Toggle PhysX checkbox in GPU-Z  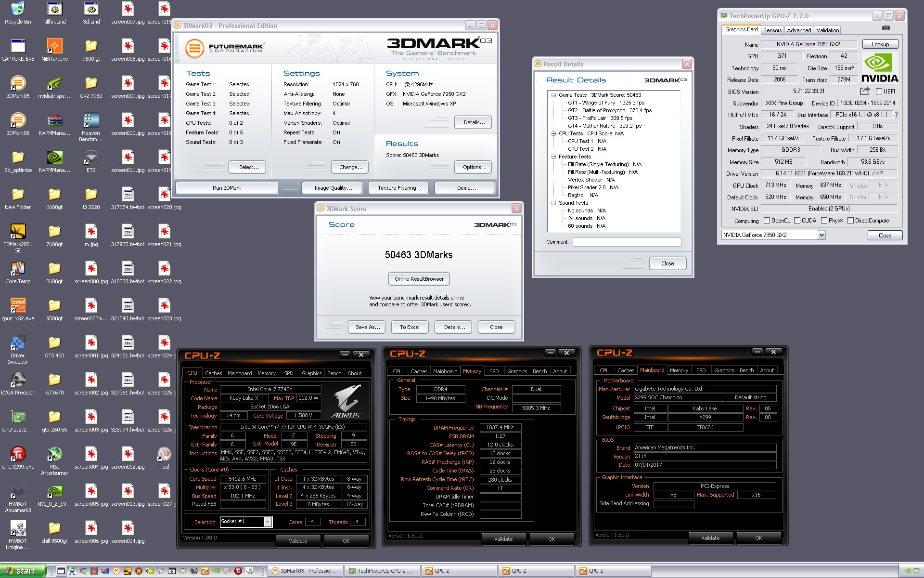point(824,221)
